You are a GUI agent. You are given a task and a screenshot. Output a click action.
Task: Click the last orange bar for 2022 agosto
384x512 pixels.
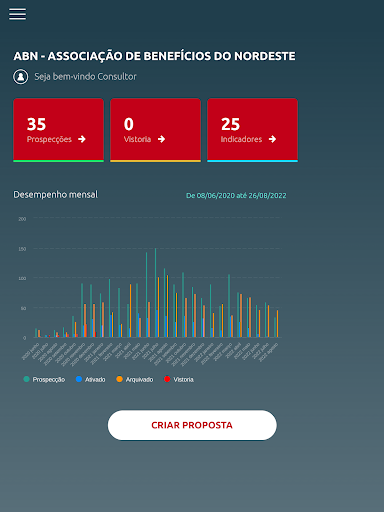tap(277, 324)
